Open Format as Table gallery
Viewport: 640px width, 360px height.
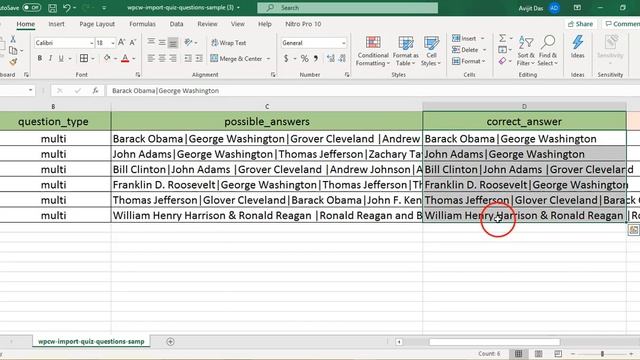[406, 51]
